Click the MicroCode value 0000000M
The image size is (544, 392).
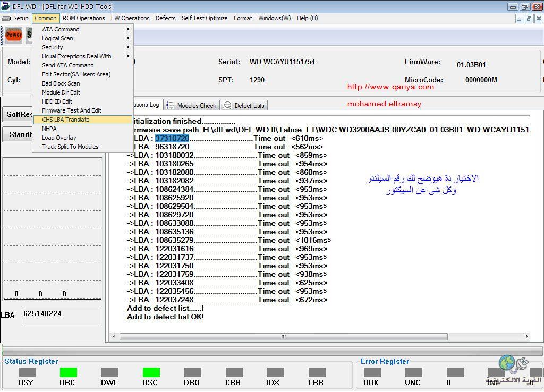[x=481, y=80]
